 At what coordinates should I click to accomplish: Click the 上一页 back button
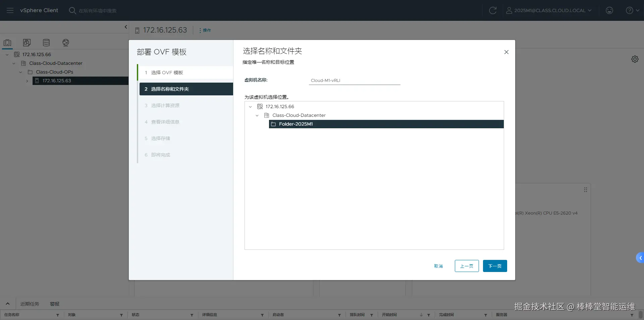click(x=467, y=266)
